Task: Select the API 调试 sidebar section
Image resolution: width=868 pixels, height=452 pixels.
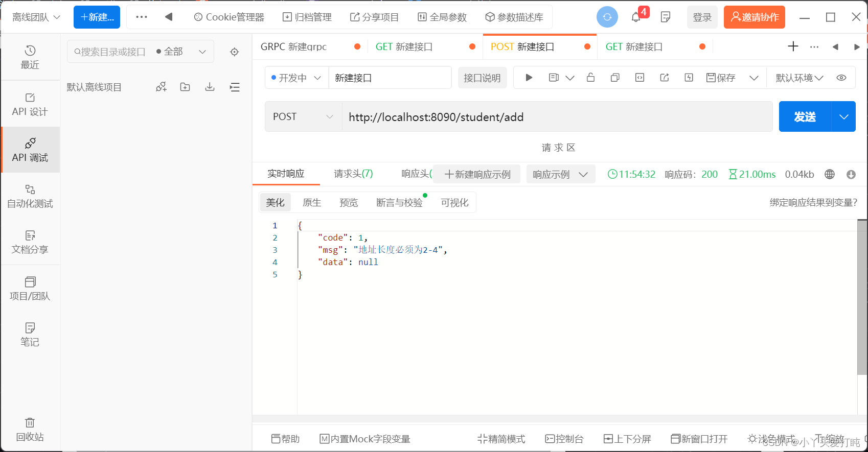Action: click(30, 150)
